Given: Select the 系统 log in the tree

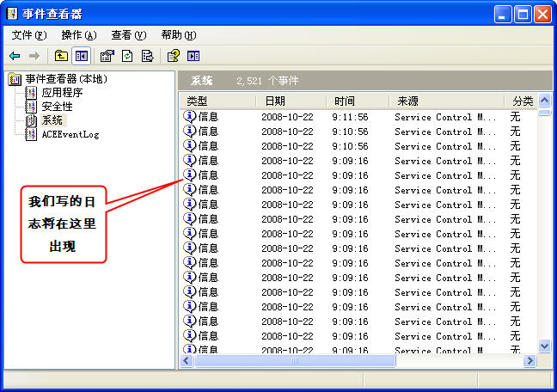Looking at the screenshot, I should tap(52, 120).
